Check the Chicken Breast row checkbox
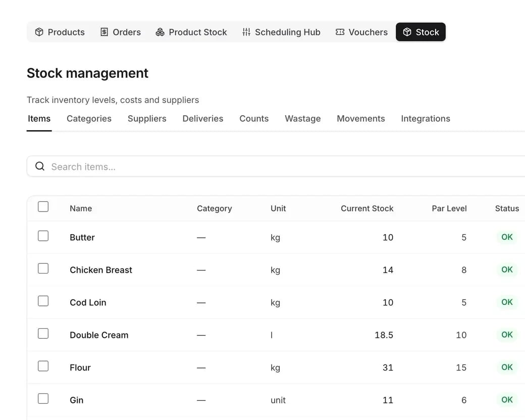The height and width of the screenshot is (420, 525). pyautogui.click(x=43, y=268)
